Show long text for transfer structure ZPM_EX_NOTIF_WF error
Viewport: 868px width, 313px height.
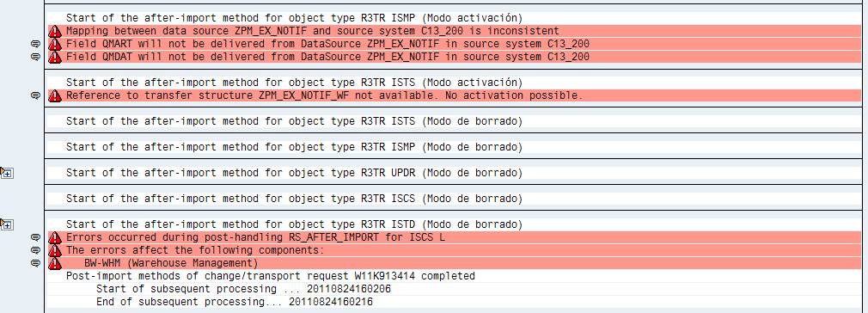(x=35, y=95)
